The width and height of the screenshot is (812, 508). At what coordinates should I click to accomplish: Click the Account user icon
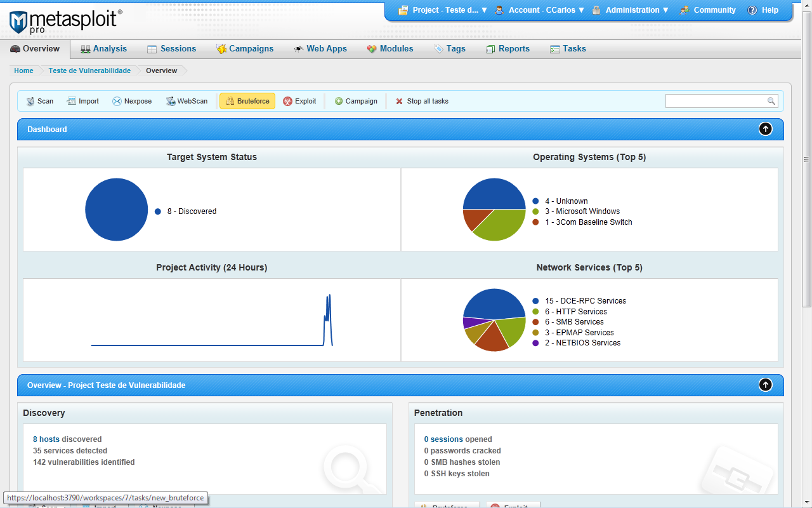pyautogui.click(x=499, y=10)
